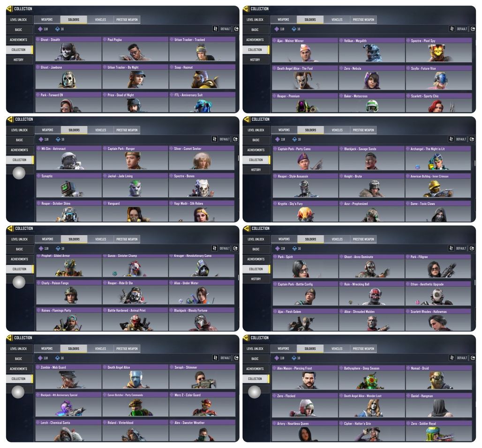This screenshot has height=448, width=482.
Task: Click blue 16 currency icon above Zombie - Mob Guard
Action: (x=58, y=358)
